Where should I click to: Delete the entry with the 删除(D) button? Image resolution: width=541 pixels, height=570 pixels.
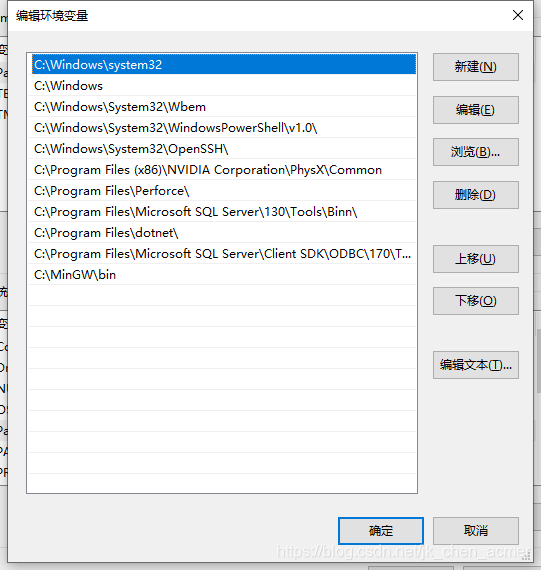[x=476, y=195]
